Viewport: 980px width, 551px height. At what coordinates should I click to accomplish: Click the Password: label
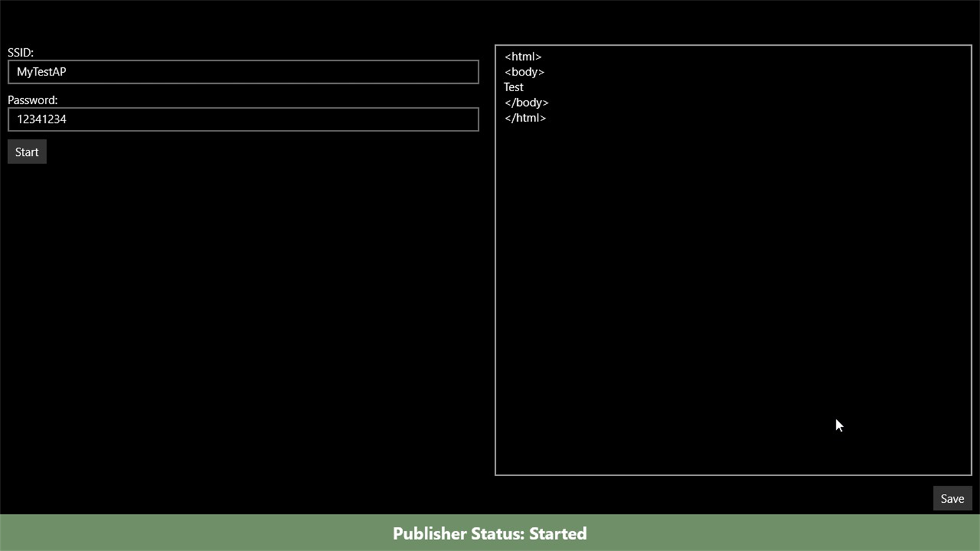tap(33, 100)
